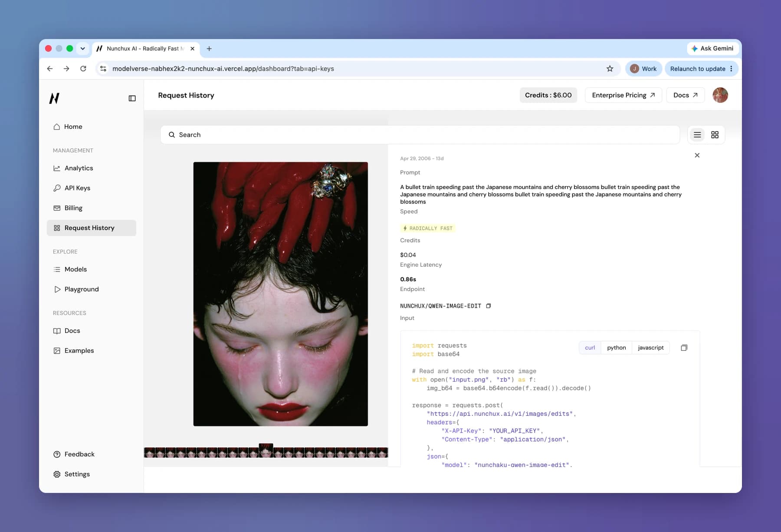
Task: Go forward in the browser
Action: coord(66,69)
